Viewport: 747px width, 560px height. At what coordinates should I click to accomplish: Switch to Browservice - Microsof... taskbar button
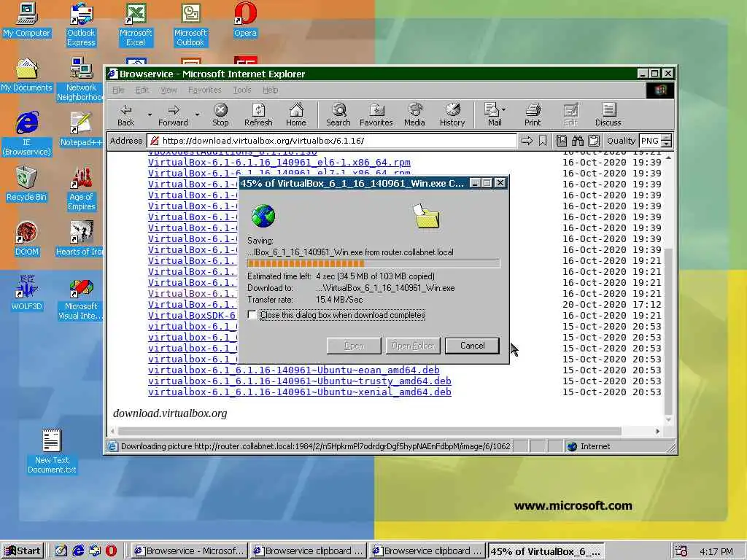[x=189, y=551]
